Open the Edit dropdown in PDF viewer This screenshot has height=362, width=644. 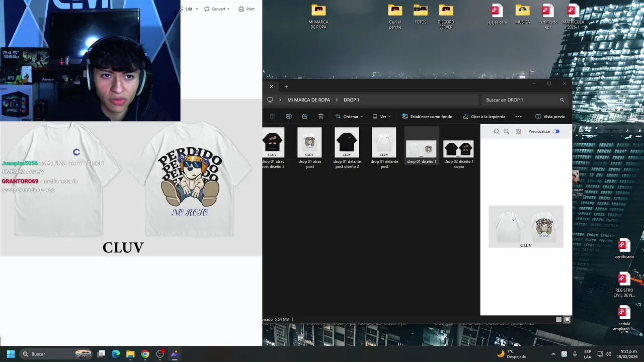tap(189, 9)
